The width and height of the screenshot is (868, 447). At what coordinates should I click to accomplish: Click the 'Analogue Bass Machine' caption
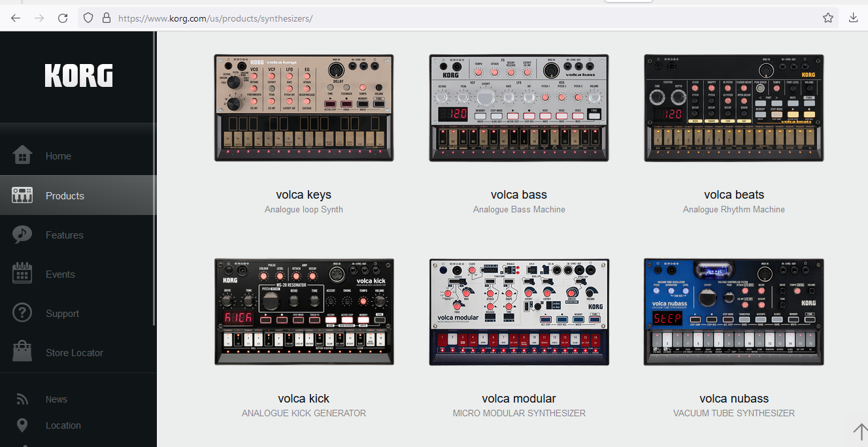(519, 210)
